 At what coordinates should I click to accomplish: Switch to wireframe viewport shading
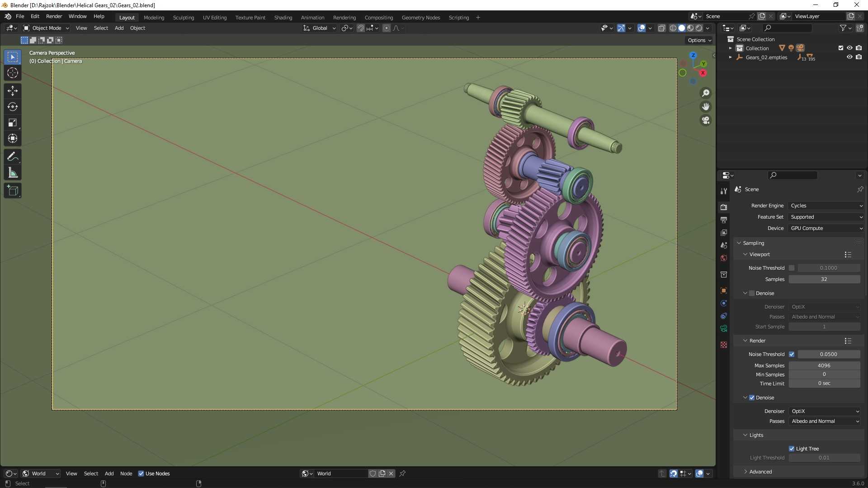point(673,28)
